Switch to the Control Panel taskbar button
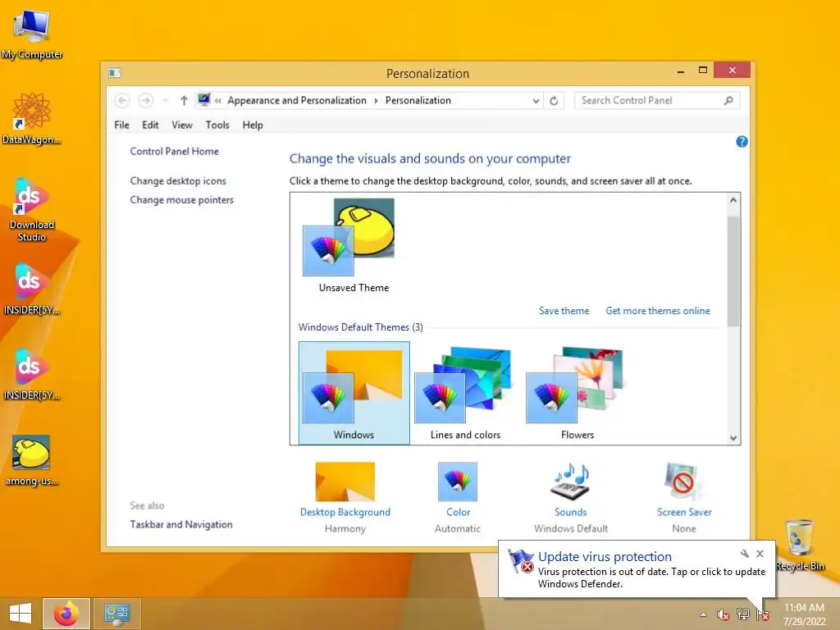The height and width of the screenshot is (630, 840). pos(117,614)
